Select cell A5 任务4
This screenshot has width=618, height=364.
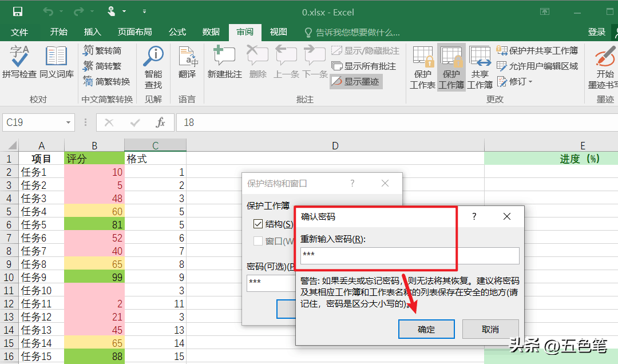(x=41, y=211)
